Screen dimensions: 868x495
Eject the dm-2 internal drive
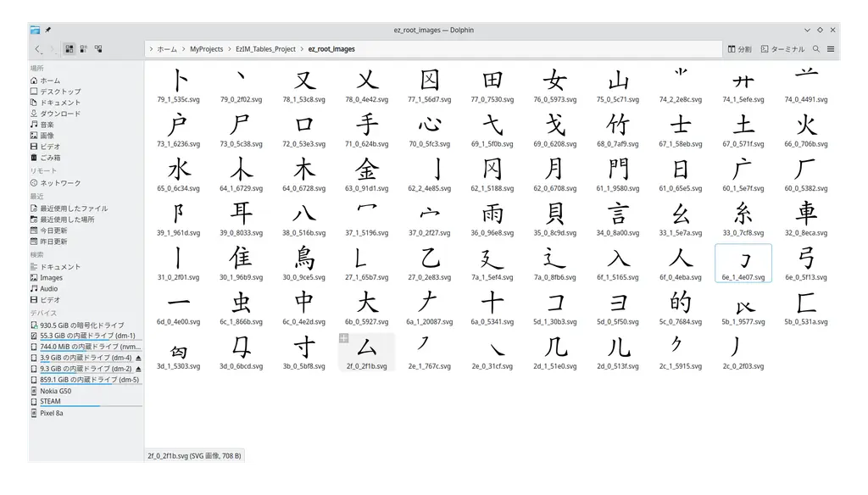(x=138, y=369)
